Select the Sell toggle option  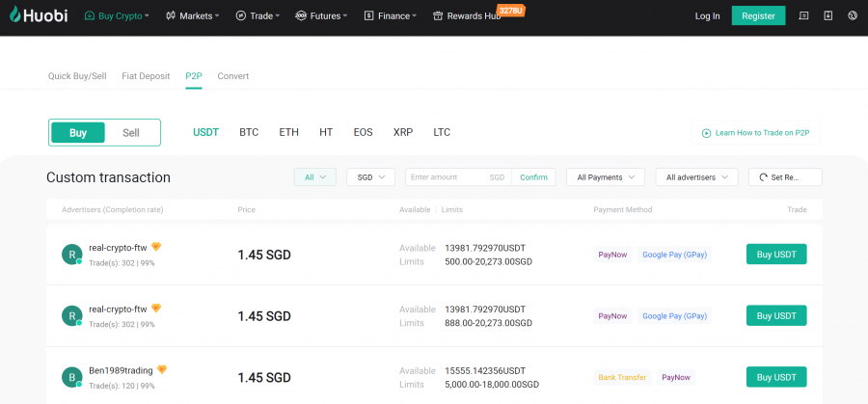131,133
